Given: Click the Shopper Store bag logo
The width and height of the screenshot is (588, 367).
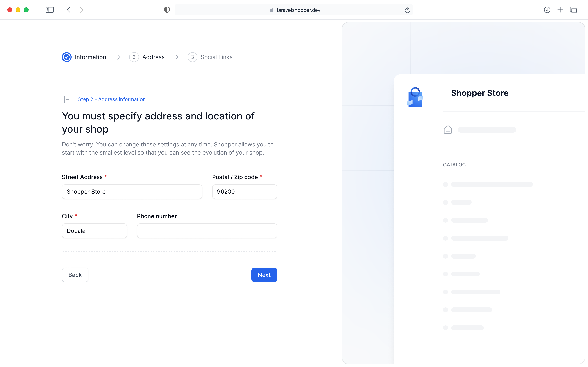Looking at the screenshot, I should [415, 97].
